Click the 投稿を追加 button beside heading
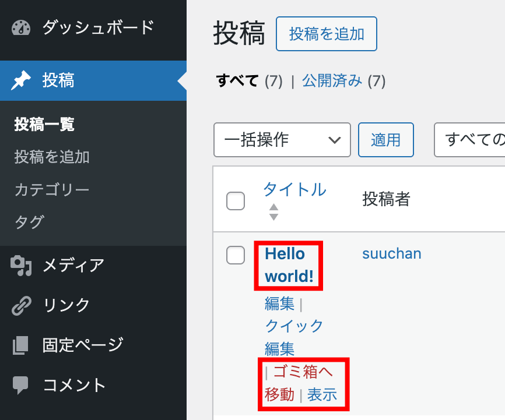Image resolution: width=505 pixels, height=420 pixels. coord(327,34)
